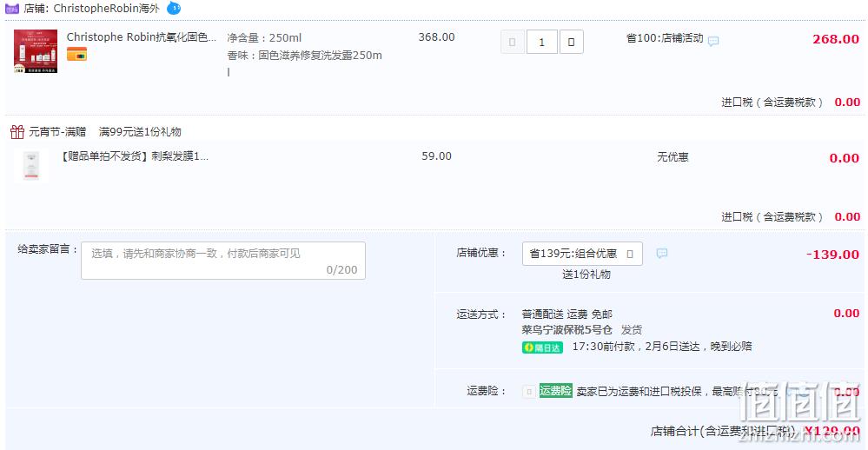Viewport: 868px width, 450px height.
Task: Click the credit card icon under the product title
Action: tap(77, 54)
